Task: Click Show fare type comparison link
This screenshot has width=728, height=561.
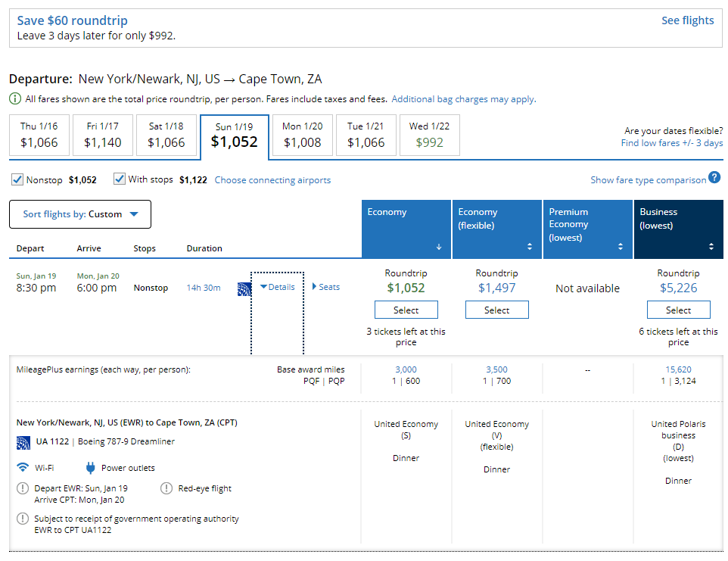Action: tap(648, 180)
